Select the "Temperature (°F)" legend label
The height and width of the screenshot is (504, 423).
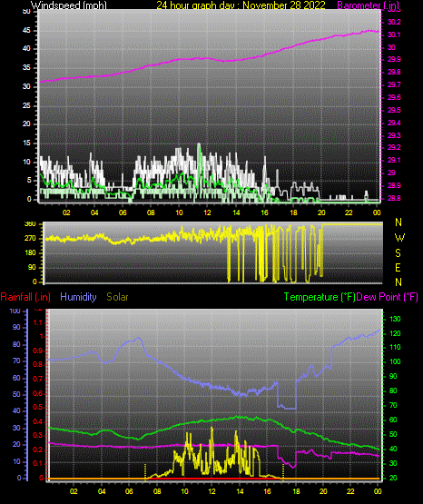(320, 297)
